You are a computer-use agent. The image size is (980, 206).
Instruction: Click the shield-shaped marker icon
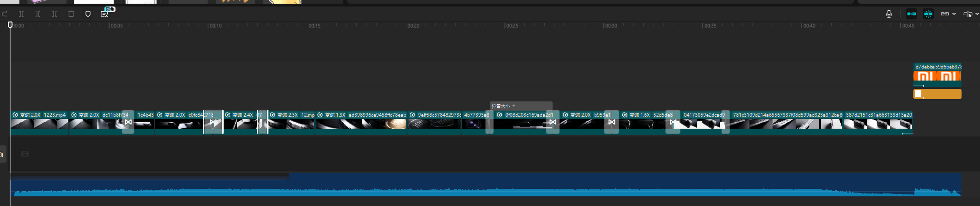click(x=88, y=14)
